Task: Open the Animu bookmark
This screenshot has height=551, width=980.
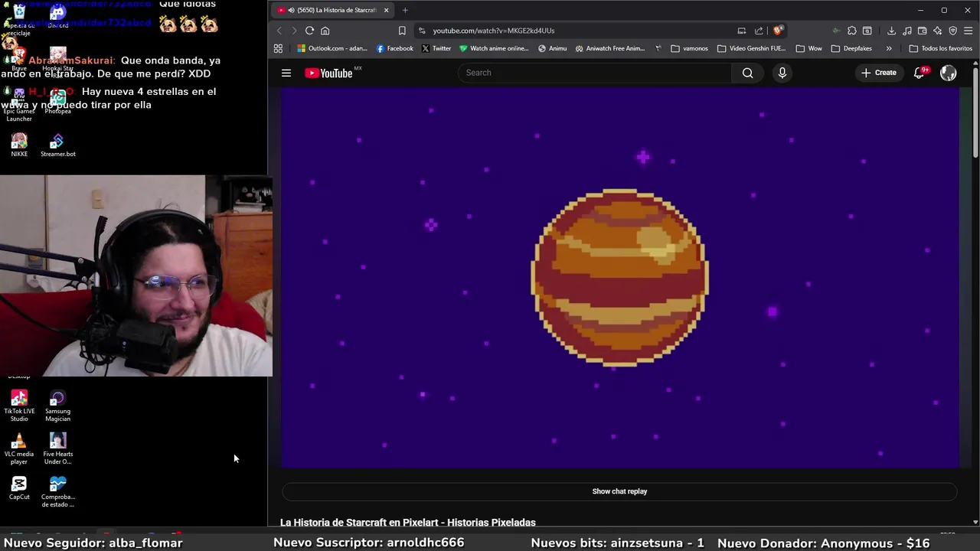Action: pyautogui.click(x=552, y=48)
